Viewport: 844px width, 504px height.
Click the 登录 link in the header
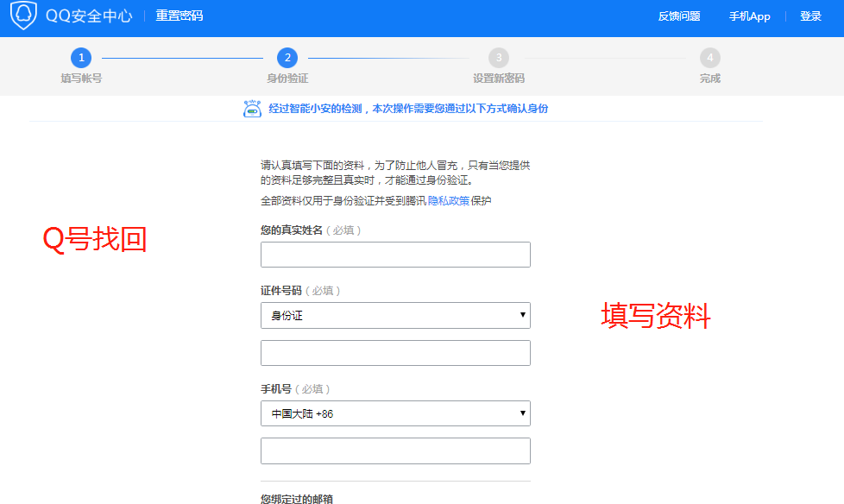810,16
